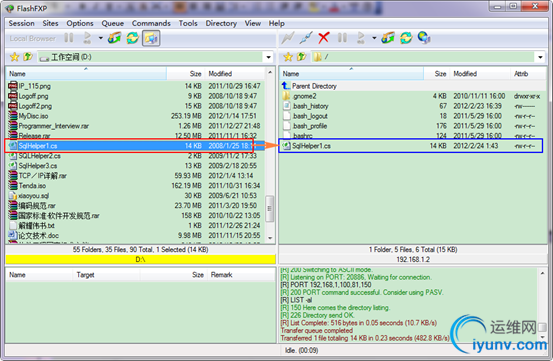Image resolution: width=553 pixels, height=361 pixels.
Task: Open the View menu
Action: click(x=253, y=23)
